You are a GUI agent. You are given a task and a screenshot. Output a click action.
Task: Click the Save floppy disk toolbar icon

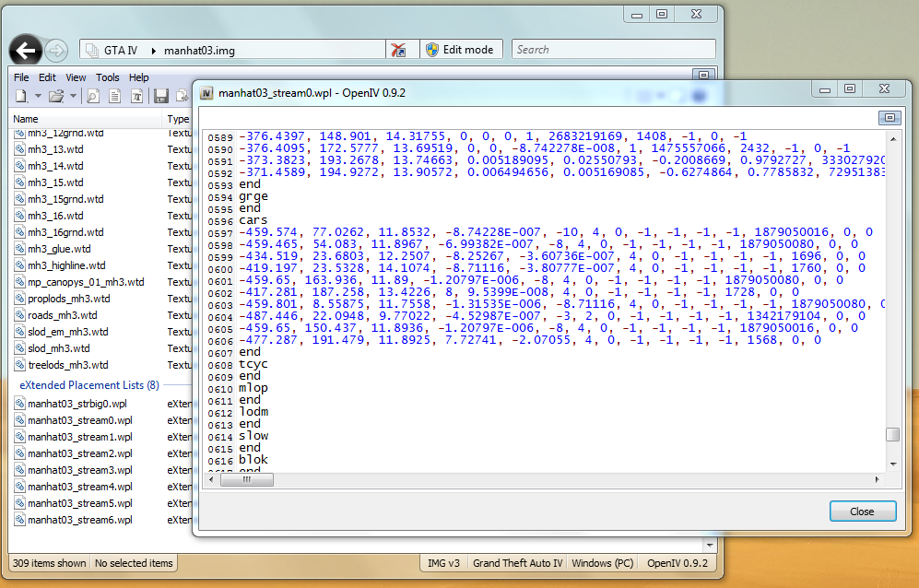pyautogui.click(x=160, y=96)
